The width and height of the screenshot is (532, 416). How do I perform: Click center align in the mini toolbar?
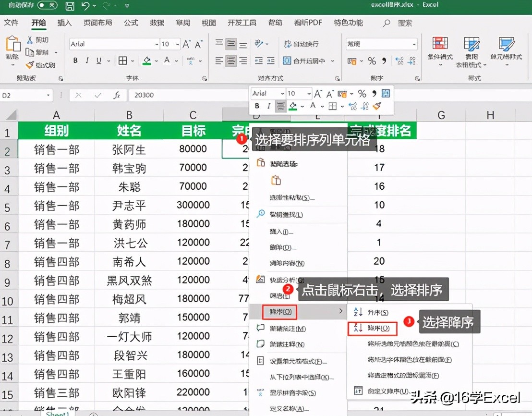[280, 106]
